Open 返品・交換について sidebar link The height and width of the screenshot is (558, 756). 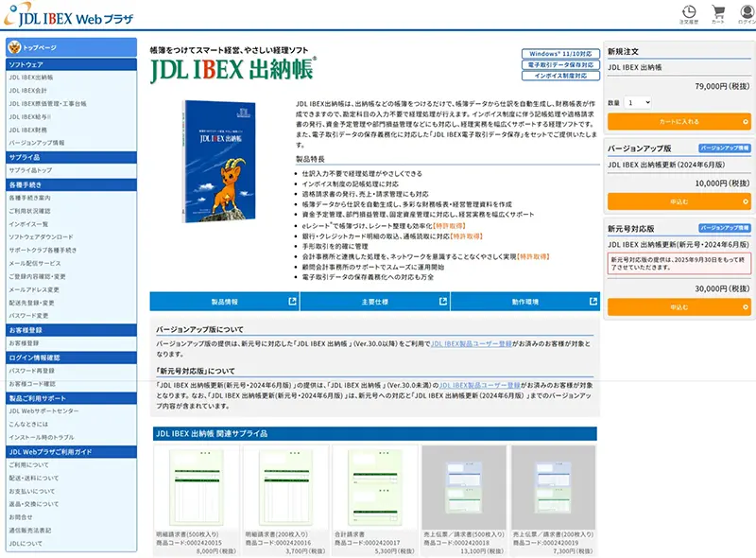tap(34, 504)
